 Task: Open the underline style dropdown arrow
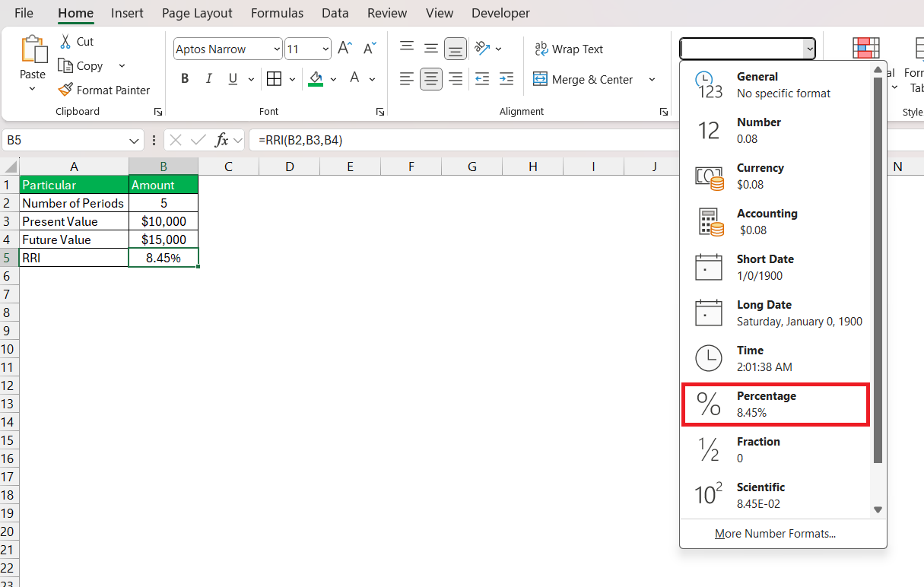pyautogui.click(x=250, y=79)
